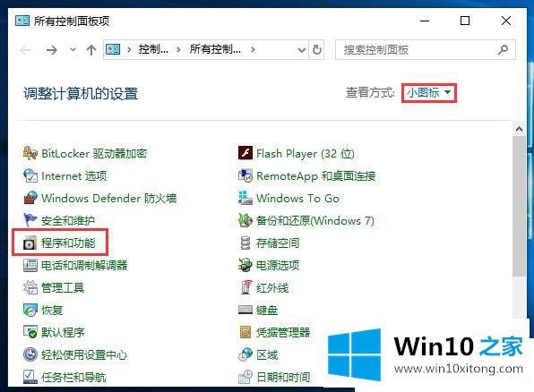This screenshot has width=534, height=392.
Task: Maximize the 所有控制面板项 window
Action: coord(465,21)
